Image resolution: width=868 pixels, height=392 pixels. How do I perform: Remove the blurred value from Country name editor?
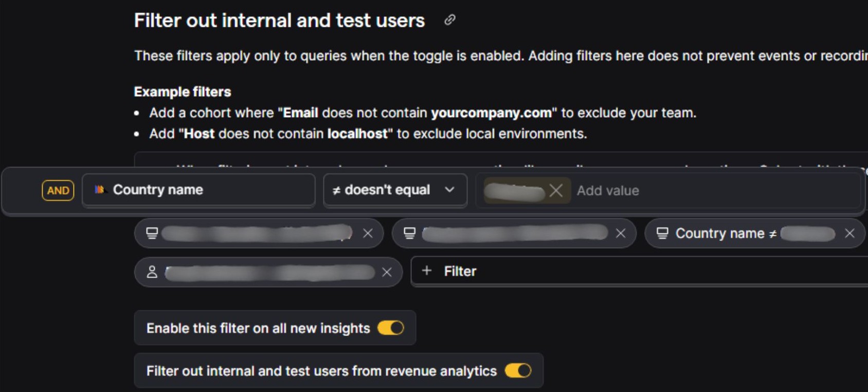556,191
